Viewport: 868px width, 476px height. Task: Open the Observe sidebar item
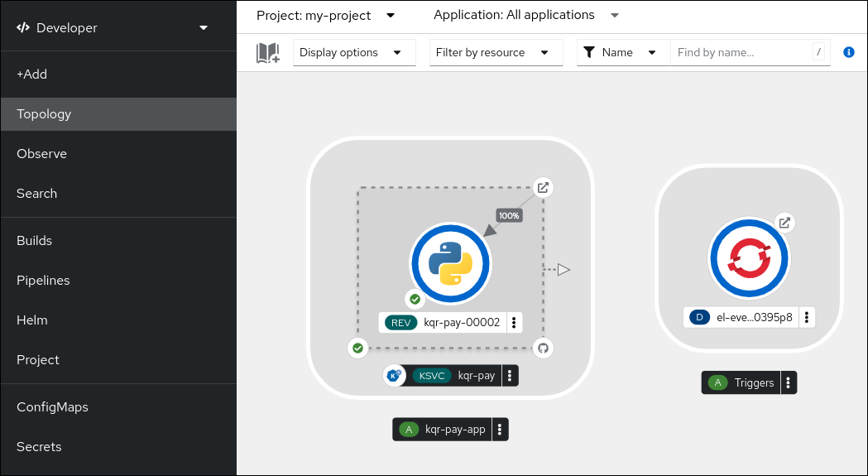tap(41, 154)
